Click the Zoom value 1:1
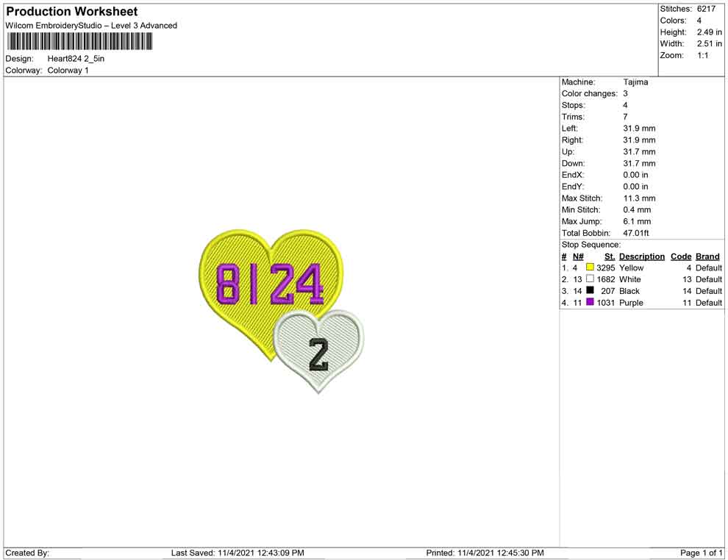728x560 pixels. (x=702, y=55)
